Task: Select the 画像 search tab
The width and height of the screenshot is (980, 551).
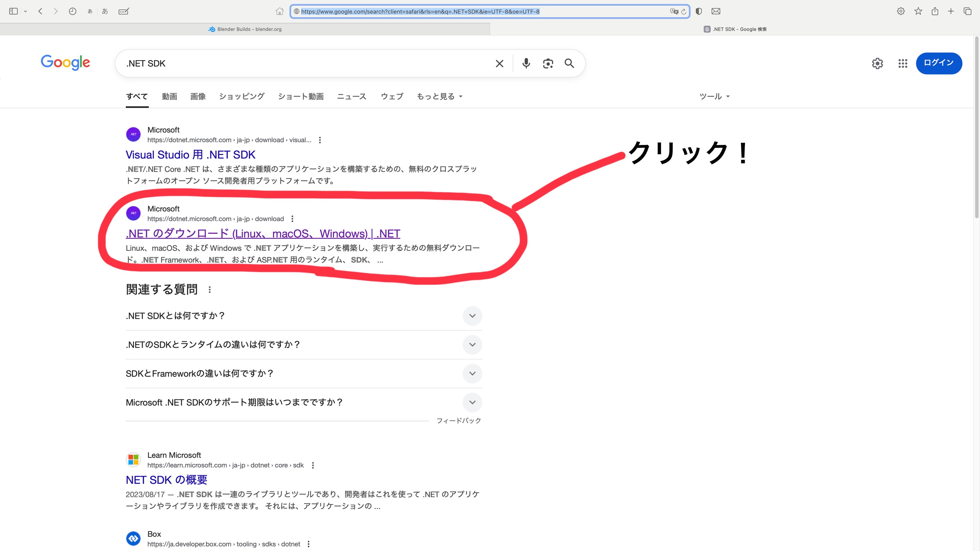Action: [x=198, y=97]
